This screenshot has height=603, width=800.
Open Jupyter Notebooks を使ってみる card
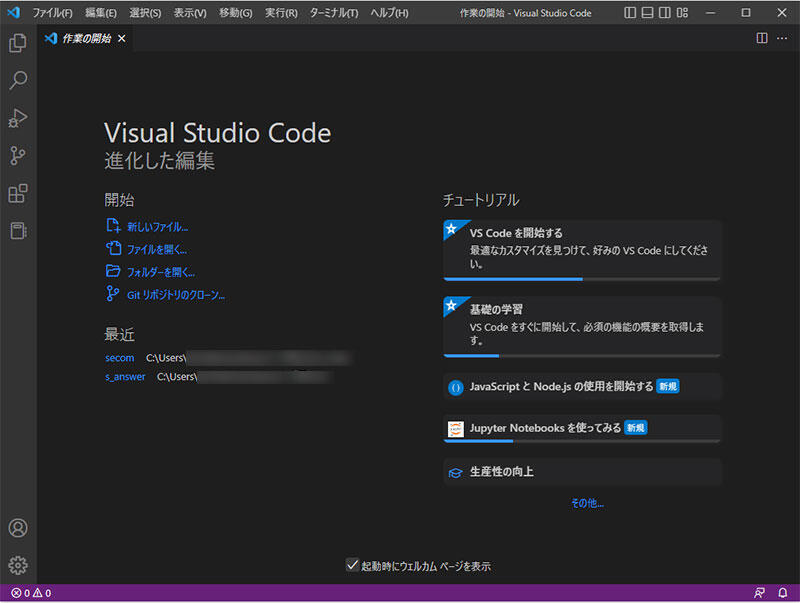tap(582, 428)
